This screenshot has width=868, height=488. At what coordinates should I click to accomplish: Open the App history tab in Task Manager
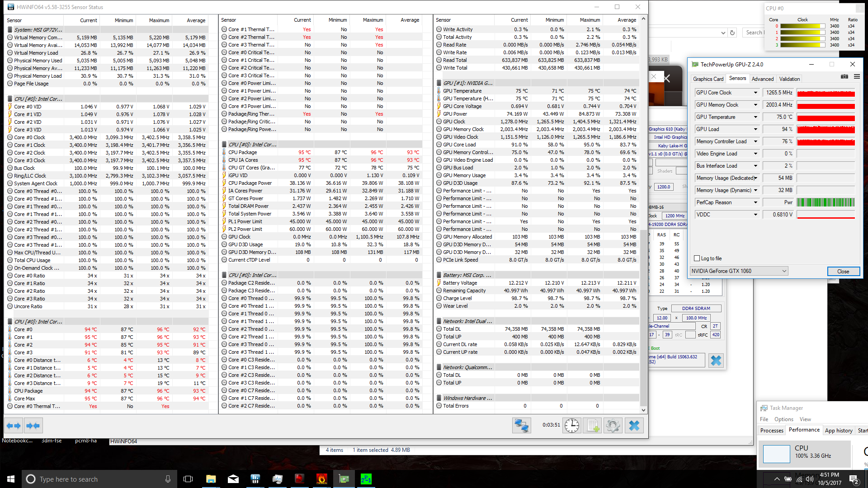(838, 430)
